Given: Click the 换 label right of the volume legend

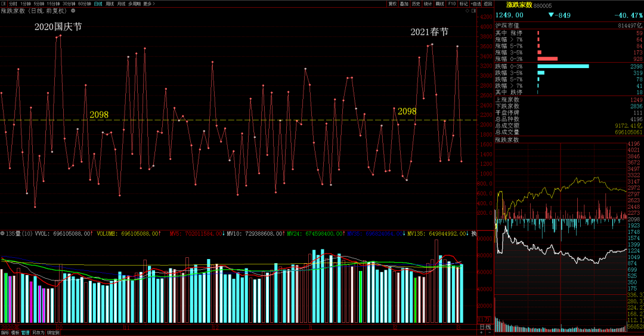Looking at the screenshot, I should 473,233.
